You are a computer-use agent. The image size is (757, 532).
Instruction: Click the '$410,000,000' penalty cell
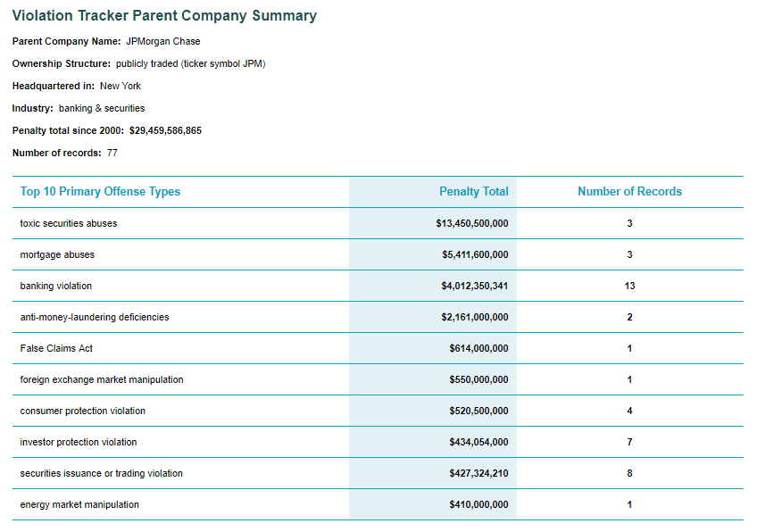(x=478, y=505)
